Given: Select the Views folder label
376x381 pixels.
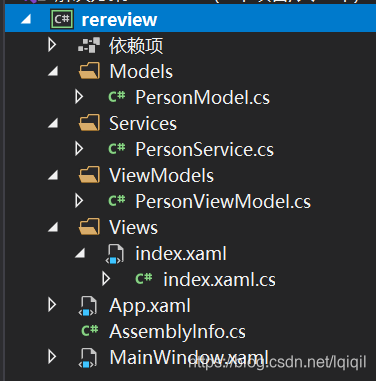Looking at the screenshot, I should [133, 227].
